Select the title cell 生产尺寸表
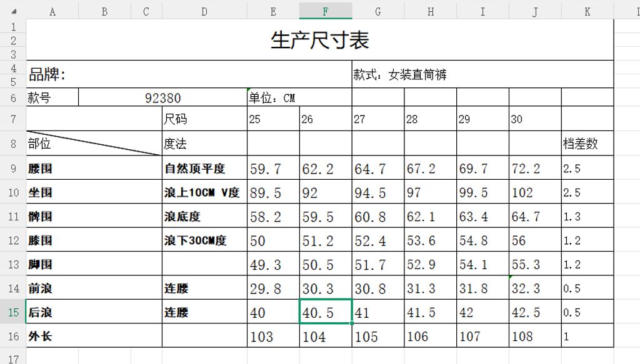The height and width of the screenshot is (364, 640). 319,40
